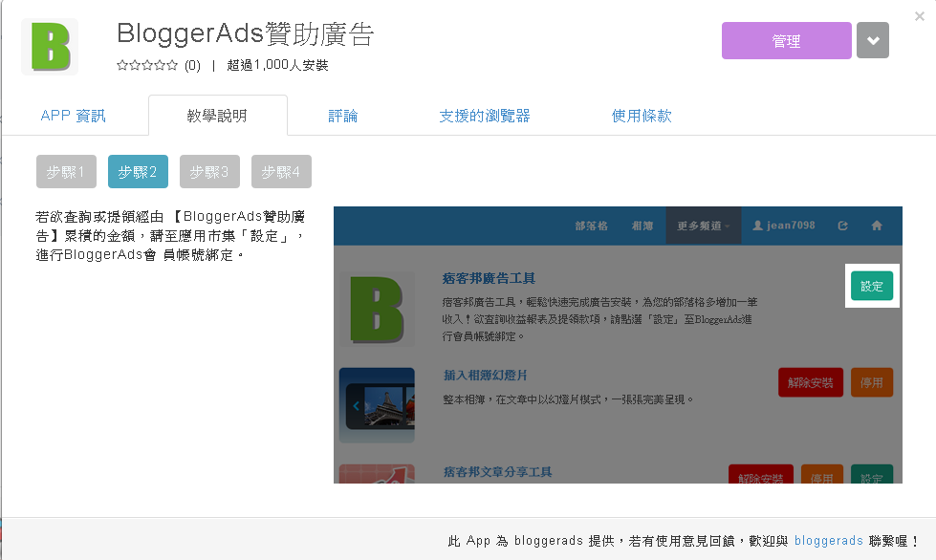Click the highlighted green 設定 button
This screenshot has width=936, height=560.
[x=872, y=286]
